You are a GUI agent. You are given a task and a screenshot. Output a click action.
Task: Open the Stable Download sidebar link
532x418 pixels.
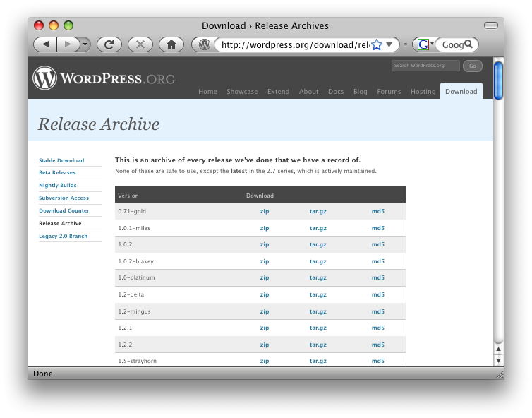pos(61,160)
